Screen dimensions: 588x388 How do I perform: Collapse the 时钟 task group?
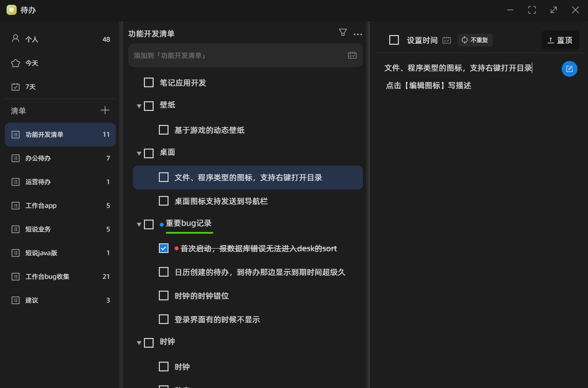coord(139,342)
